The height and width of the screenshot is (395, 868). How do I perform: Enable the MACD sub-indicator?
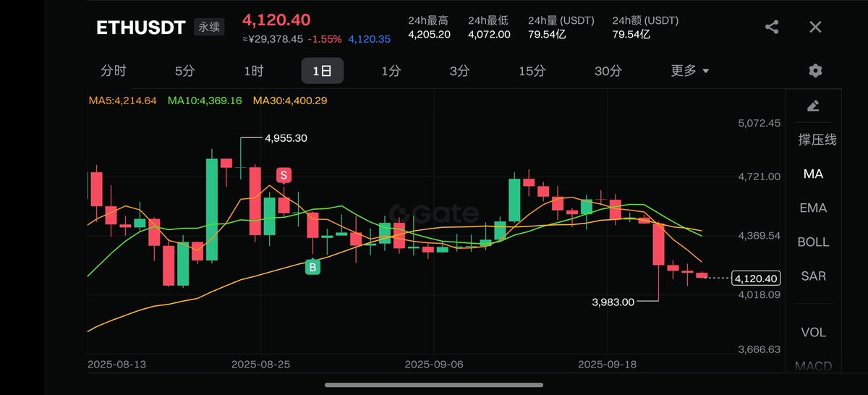(813, 366)
